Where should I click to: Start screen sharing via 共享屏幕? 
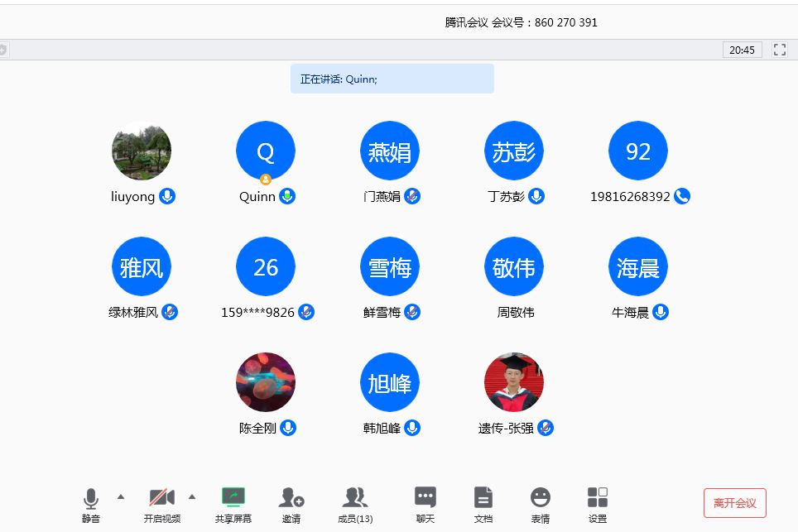click(233, 505)
